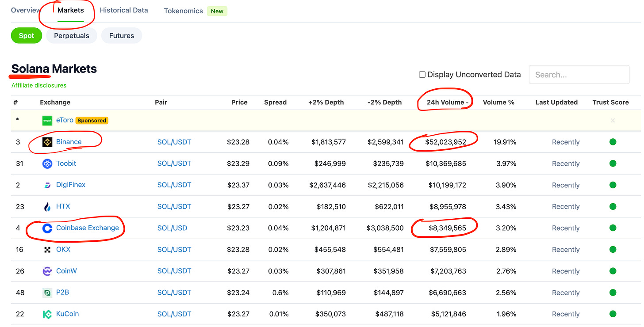The image size is (644, 327).
Task: Click the KuCoin logo icon
Action: [47, 314]
